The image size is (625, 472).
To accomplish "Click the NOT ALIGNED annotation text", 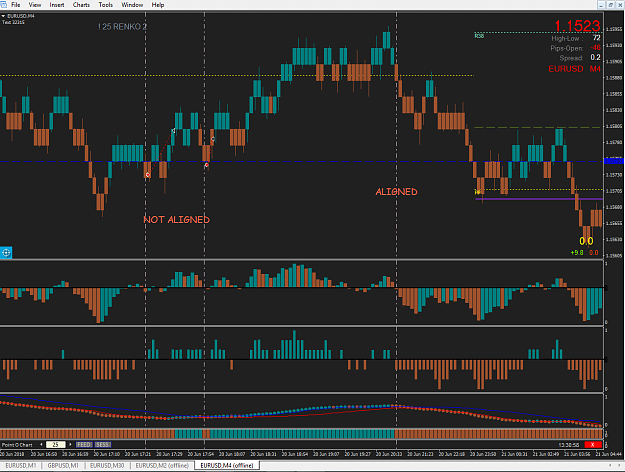I will coord(177,220).
